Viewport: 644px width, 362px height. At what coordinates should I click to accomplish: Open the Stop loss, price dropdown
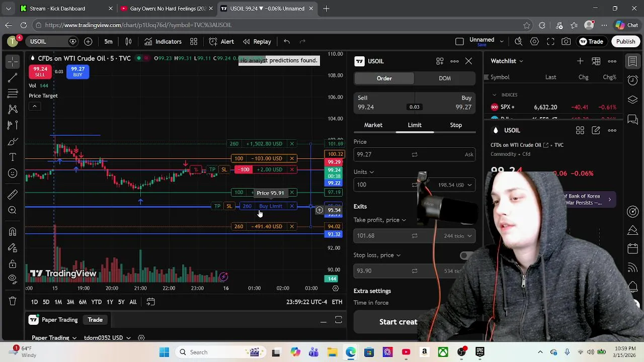(x=377, y=255)
